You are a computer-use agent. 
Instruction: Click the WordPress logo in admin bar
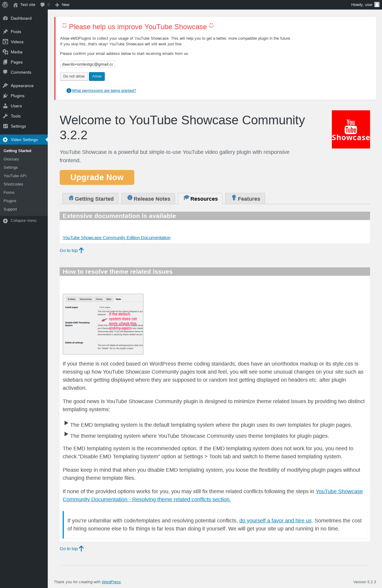(5, 5)
